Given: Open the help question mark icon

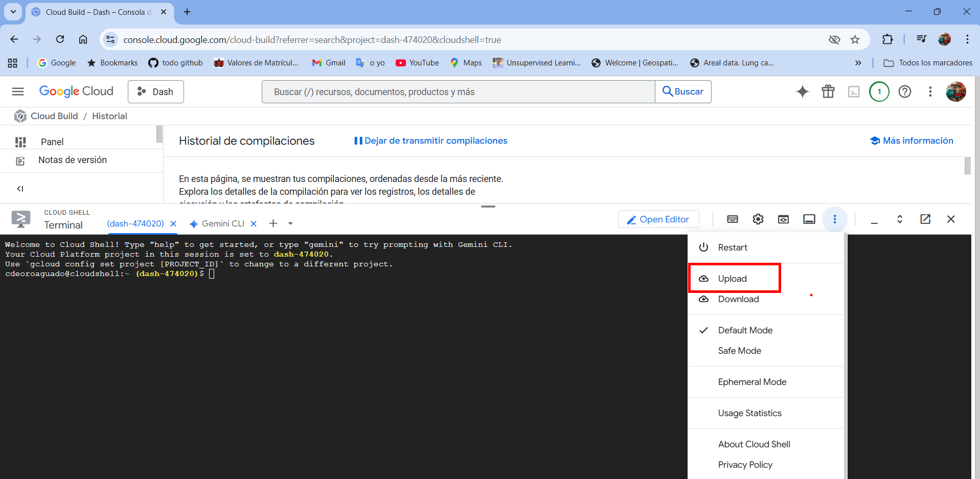Looking at the screenshot, I should [x=905, y=92].
